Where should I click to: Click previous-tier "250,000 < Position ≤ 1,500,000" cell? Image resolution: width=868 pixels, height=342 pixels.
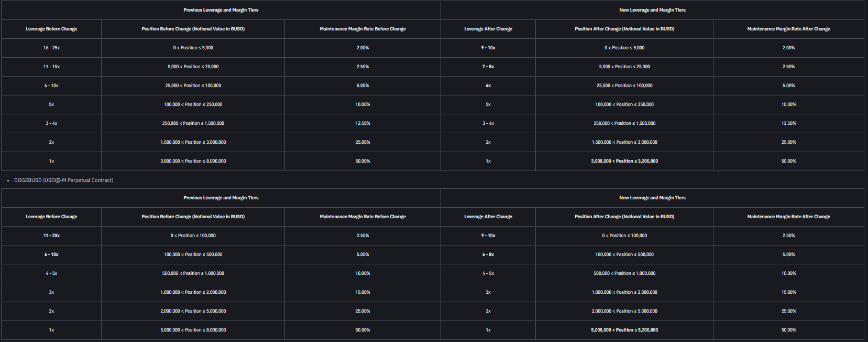coord(193,123)
